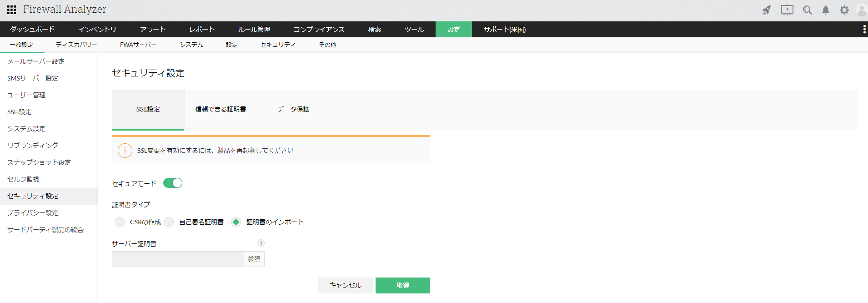Viewport: 868px width, 303px height.
Task: Open the vertical three-dot more menu
Action: 864,30
